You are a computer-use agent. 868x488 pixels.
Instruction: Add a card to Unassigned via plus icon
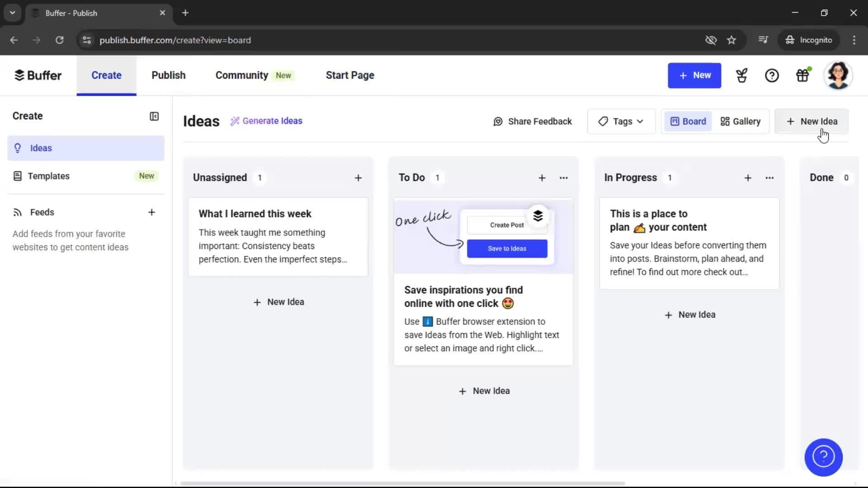[x=358, y=178]
